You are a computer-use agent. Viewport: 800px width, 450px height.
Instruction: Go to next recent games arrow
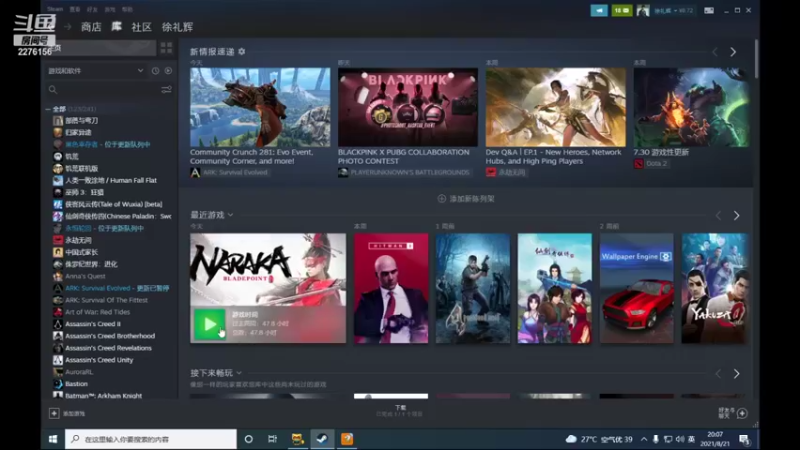pos(736,216)
